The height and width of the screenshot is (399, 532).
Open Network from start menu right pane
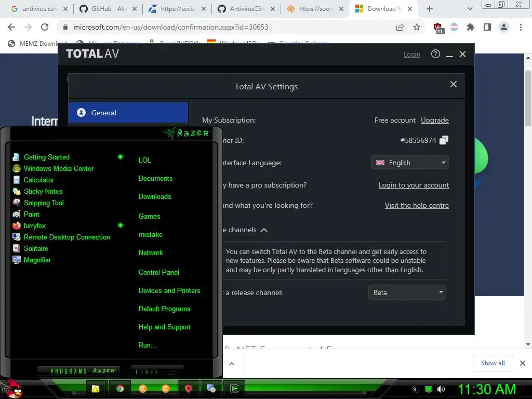point(151,253)
